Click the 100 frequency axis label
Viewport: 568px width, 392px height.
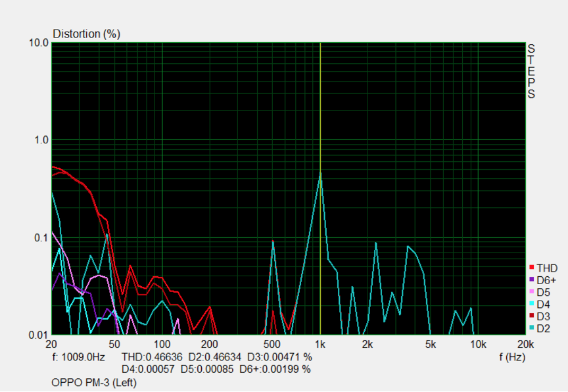tap(162, 344)
